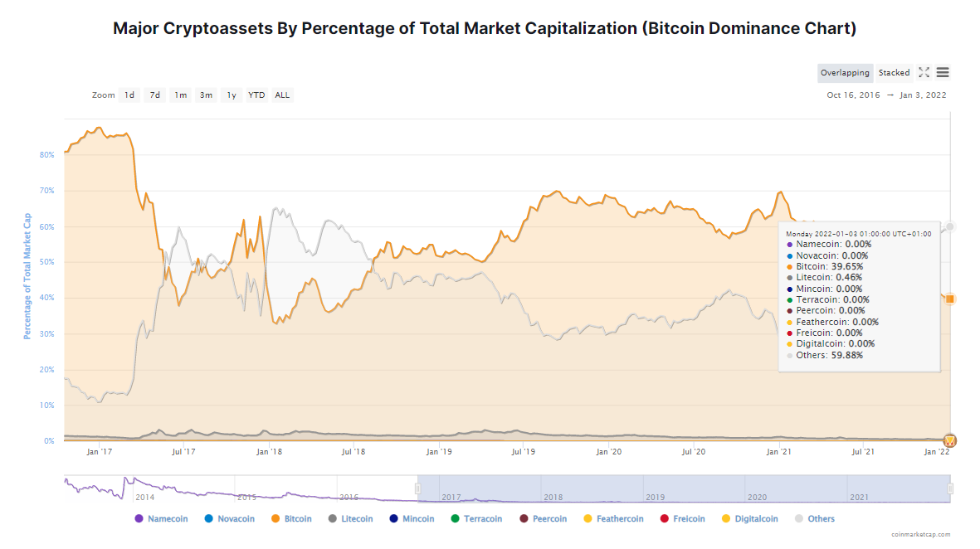The image size is (980, 549).
Task: Set zoom range to 1d
Action: (129, 95)
